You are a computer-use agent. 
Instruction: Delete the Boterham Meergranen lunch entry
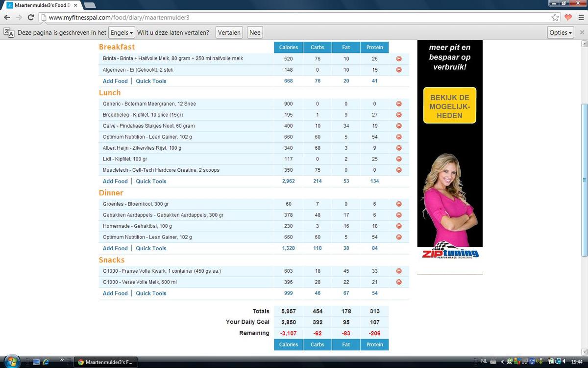399,104
